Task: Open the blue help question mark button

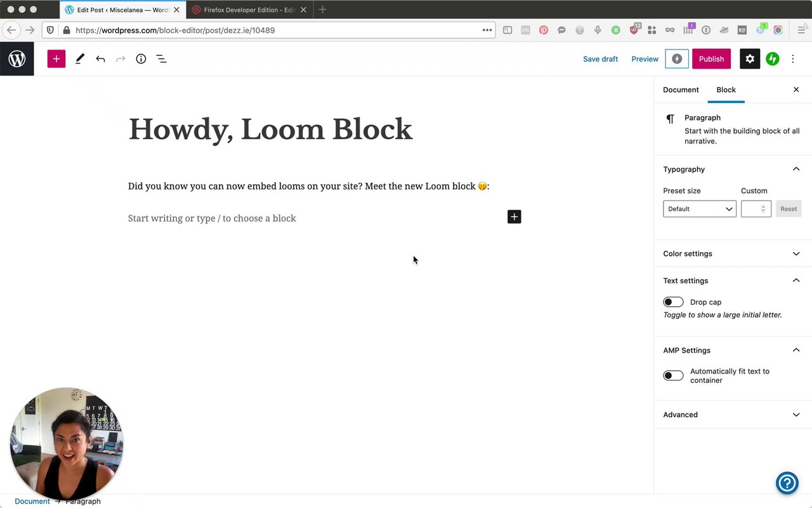Action: (787, 483)
